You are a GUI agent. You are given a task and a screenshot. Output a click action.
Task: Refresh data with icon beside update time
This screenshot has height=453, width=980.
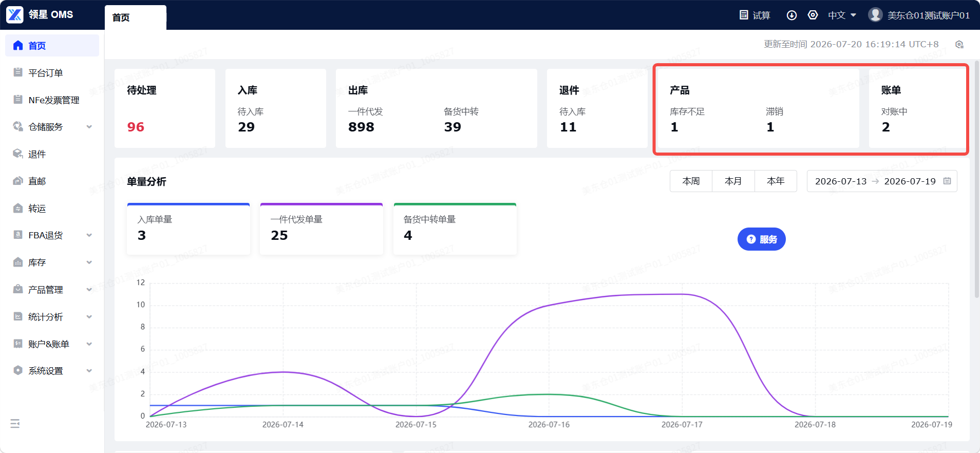pos(959,45)
